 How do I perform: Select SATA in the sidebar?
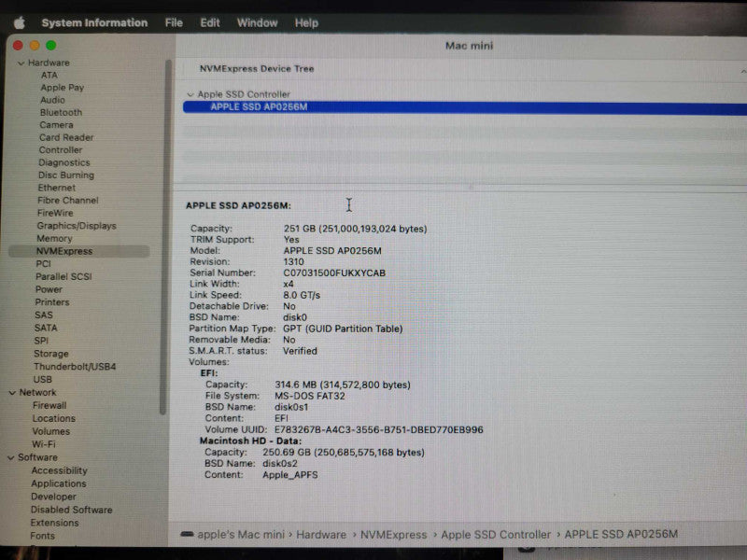tap(46, 329)
